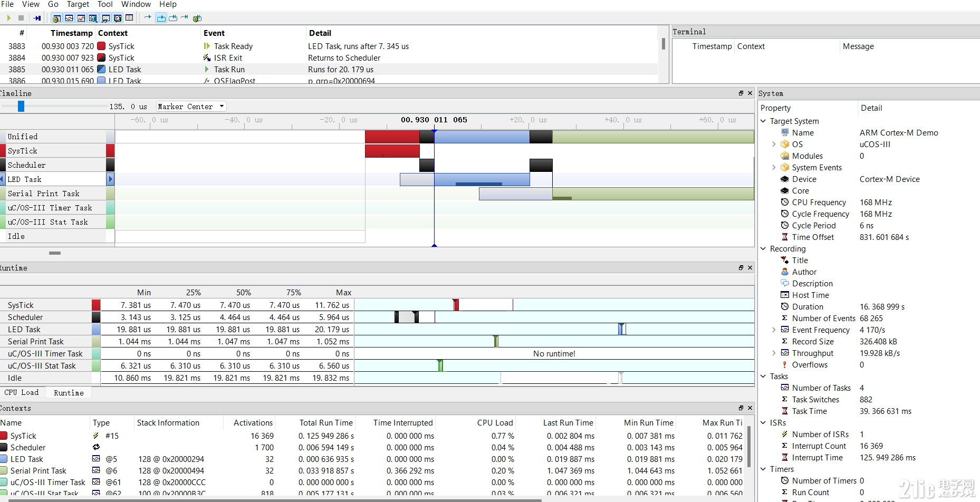This screenshot has width=980, height=502.
Task: Click the timeline zoom slider handle
Action: click(21, 107)
